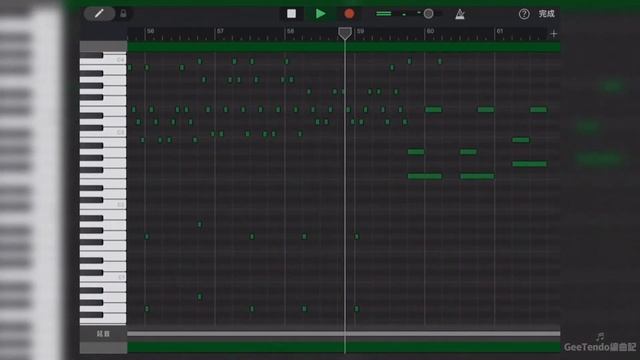
Task: Tap the C4 piano key
Action: (114, 60)
